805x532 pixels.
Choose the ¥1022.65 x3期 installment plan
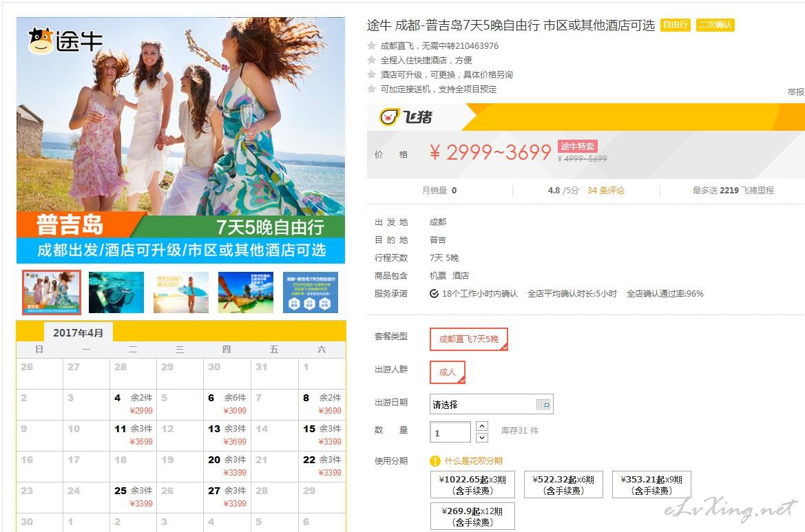[473, 485]
